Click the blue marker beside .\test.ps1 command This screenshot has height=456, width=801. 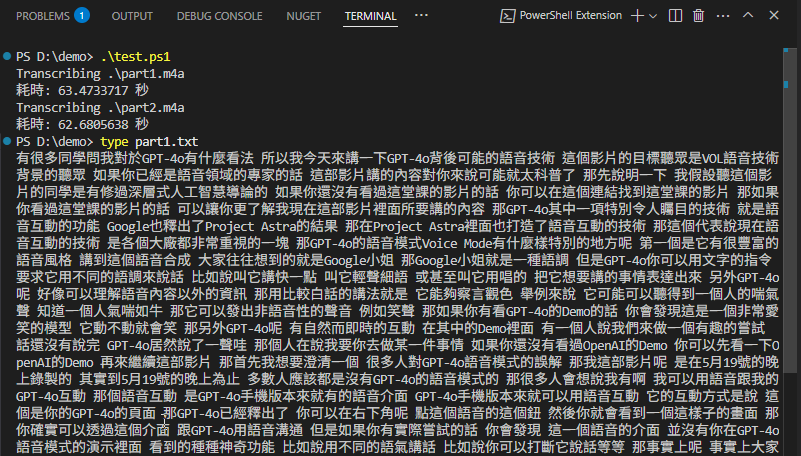[x=7, y=57]
